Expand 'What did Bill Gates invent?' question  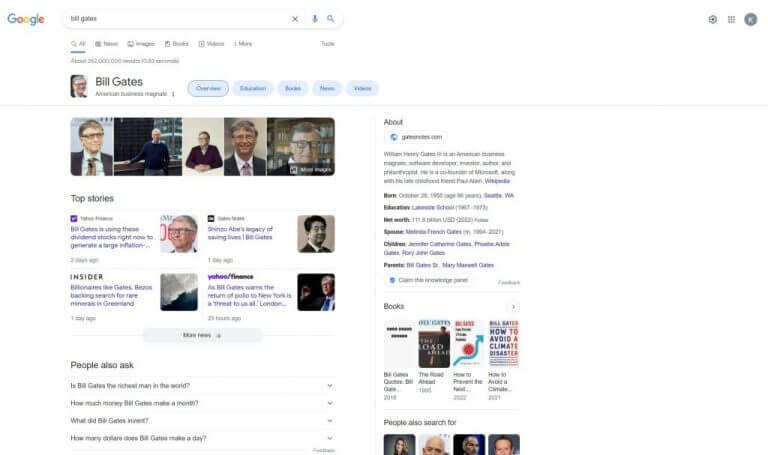coord(202,421)
